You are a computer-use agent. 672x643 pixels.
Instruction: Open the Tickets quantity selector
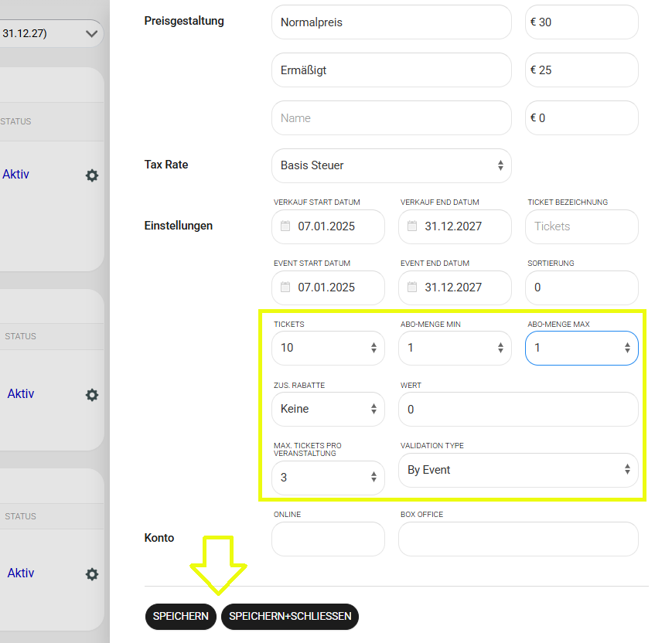pyautogui.click(x=328, y=348)
